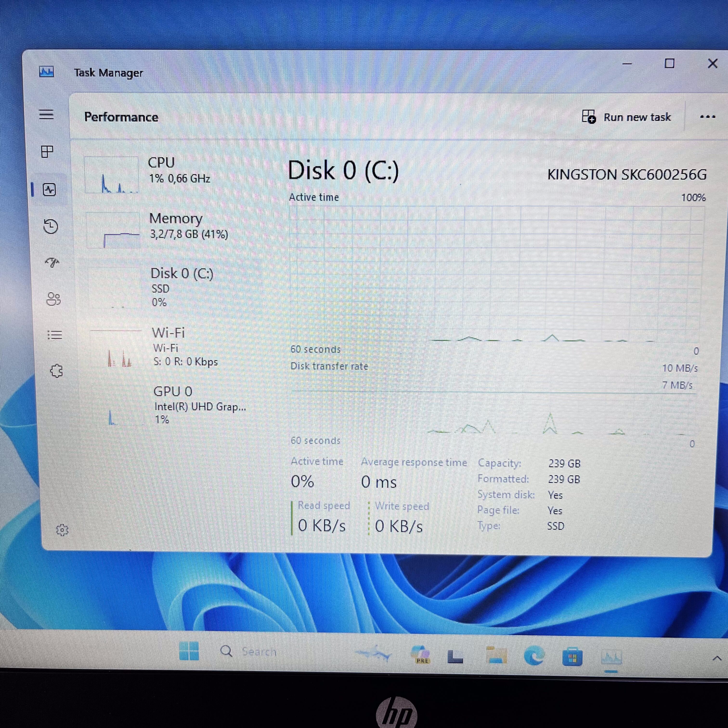728x728 pixels.
Task: Minimize the Task Manager window
Action: [627, 64]
